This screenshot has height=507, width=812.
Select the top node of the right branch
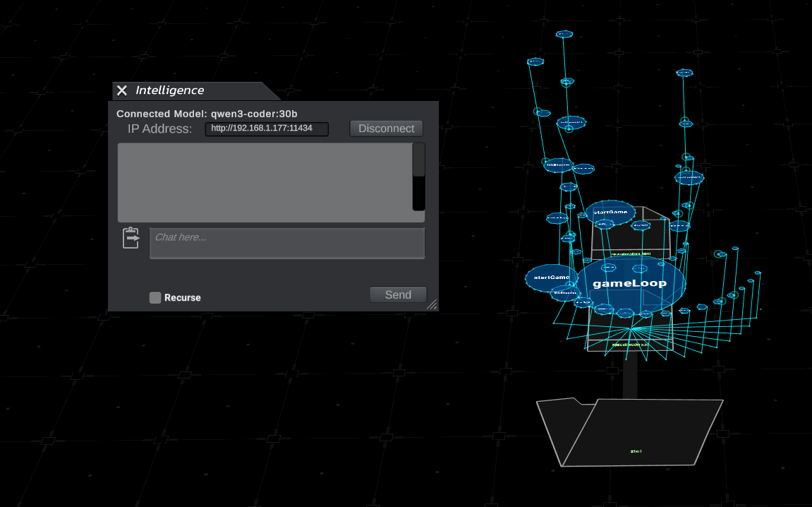click(x=684, y=73)
